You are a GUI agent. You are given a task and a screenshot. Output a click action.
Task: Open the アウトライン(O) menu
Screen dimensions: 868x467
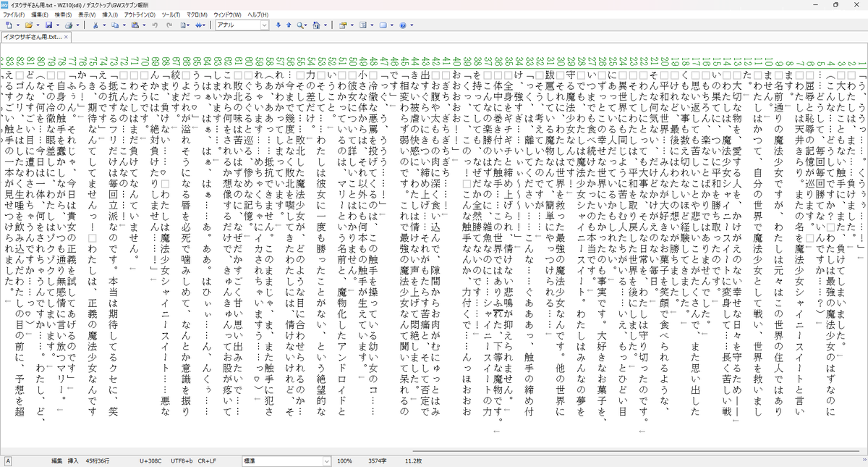pos(140,14)
